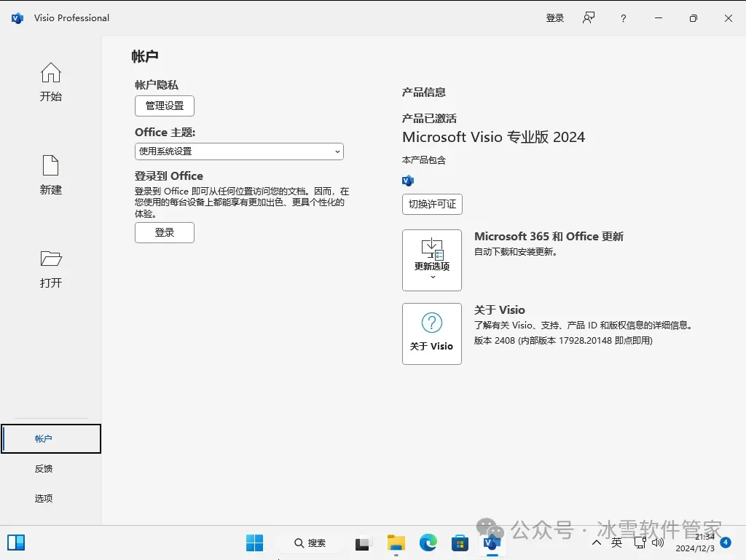This screenshot has height=560, width=746.
Task: Open Task View on the taskbar
Action: pos(362,543)
